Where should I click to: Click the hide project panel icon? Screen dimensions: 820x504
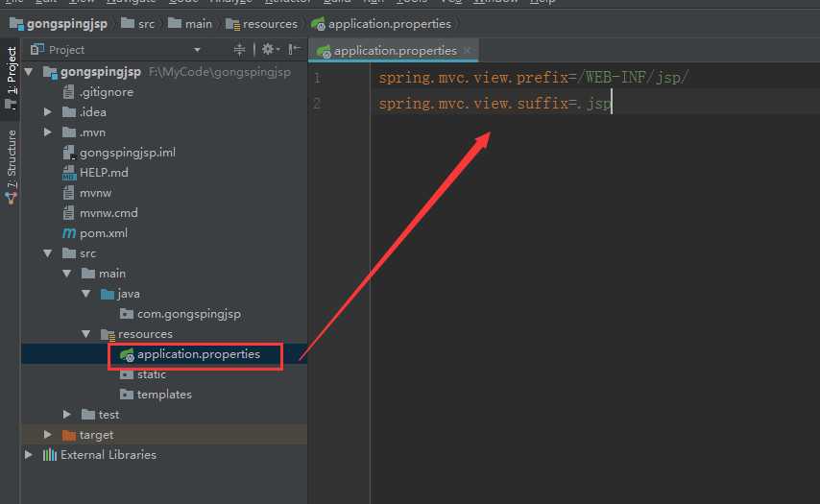point(295,49)
